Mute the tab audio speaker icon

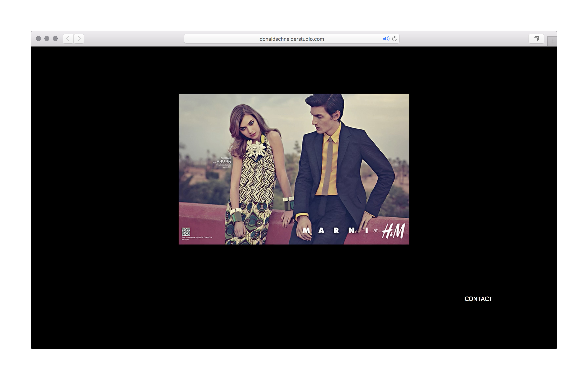tap(386, 39)
